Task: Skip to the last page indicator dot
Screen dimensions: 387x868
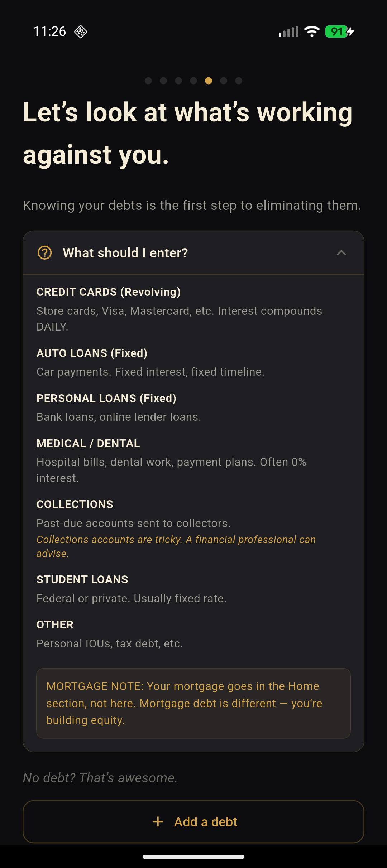Action: (x=239, y=81)
